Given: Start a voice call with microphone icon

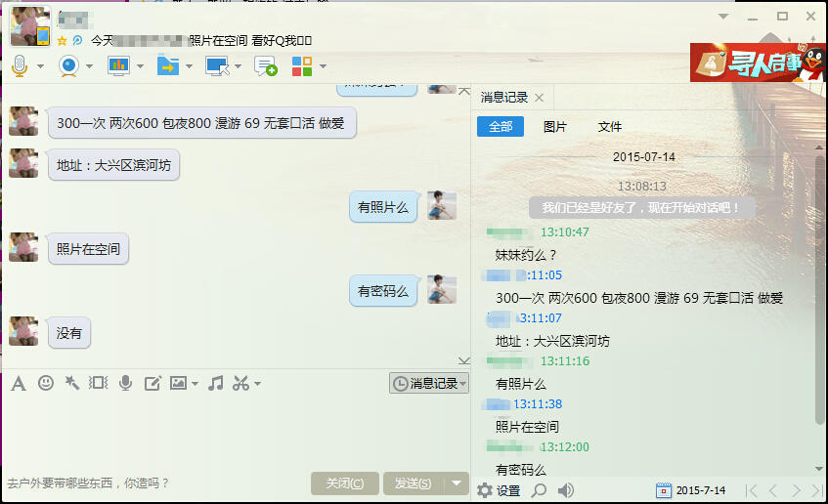Looking at the screenshot, I should [21, 66].
